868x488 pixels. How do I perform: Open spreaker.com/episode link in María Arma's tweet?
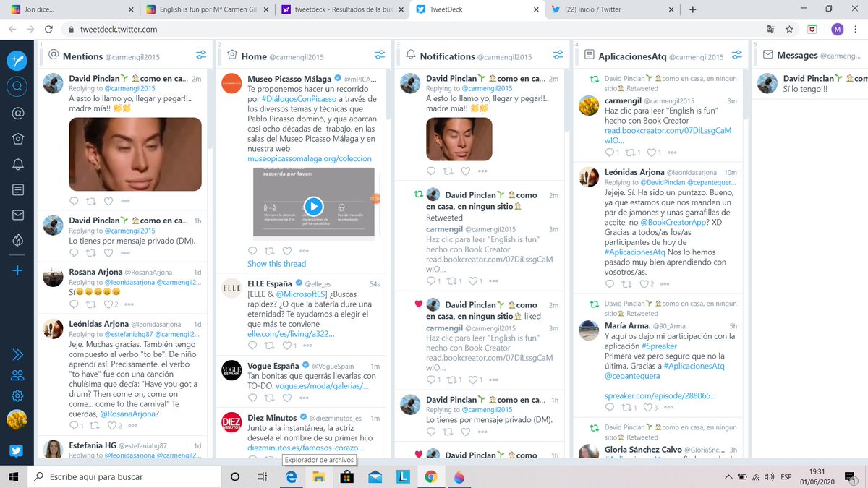tap(661, 396)
